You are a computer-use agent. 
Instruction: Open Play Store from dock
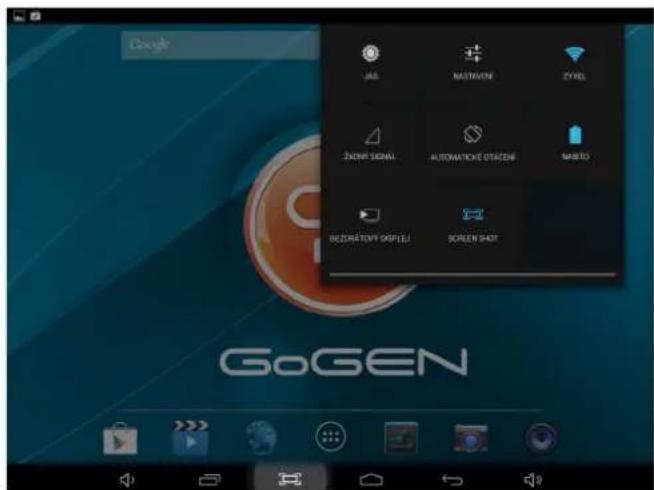pos(120,438)
